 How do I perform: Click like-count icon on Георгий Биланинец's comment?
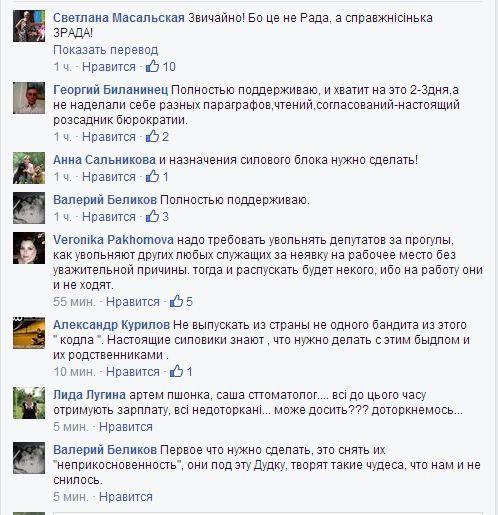tap(152, 136)
